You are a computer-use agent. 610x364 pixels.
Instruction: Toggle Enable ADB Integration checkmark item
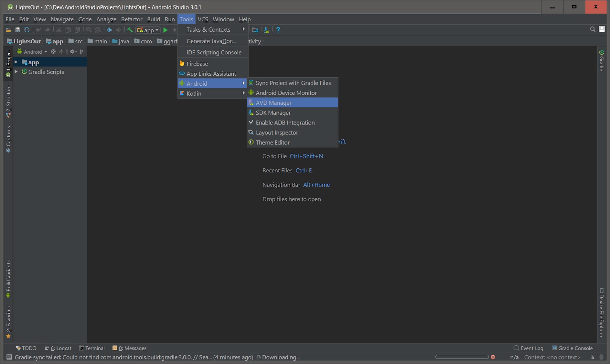click(292, 123)
